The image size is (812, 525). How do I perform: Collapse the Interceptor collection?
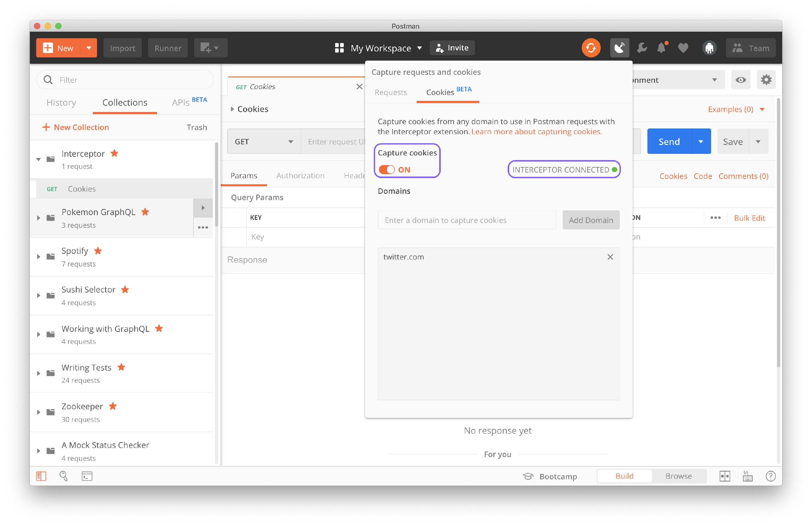click(x=38, y=159)
